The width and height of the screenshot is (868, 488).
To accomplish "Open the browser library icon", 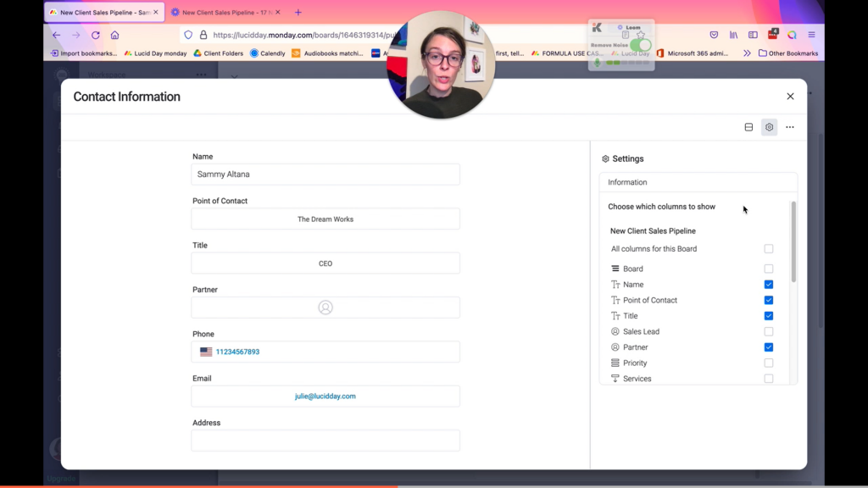I will coord(733,35).
